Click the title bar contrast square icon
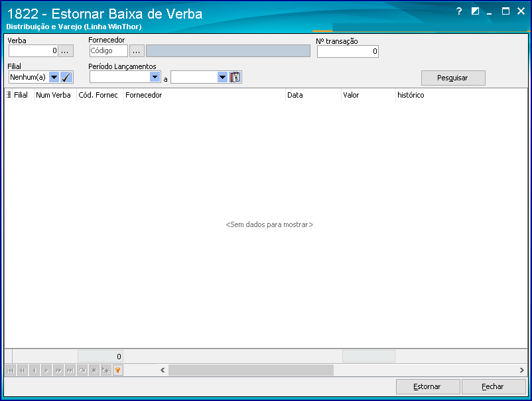The width and height of the screenshot is (532, 401). tap(475, 11)
